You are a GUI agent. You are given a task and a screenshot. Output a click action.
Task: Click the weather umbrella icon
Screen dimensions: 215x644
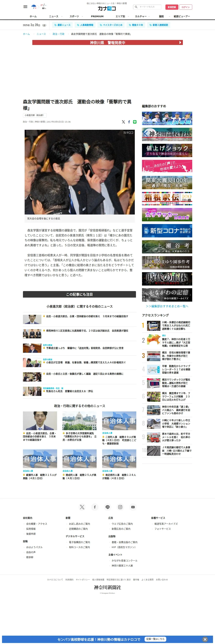click(34, 7)
